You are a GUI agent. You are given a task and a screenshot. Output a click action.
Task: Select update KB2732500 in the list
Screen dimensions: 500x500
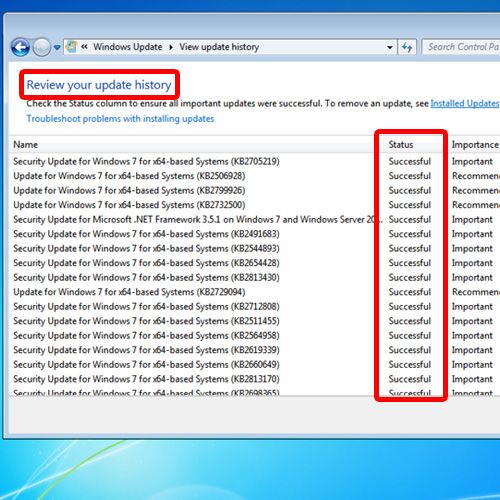(x=129, y=205)
